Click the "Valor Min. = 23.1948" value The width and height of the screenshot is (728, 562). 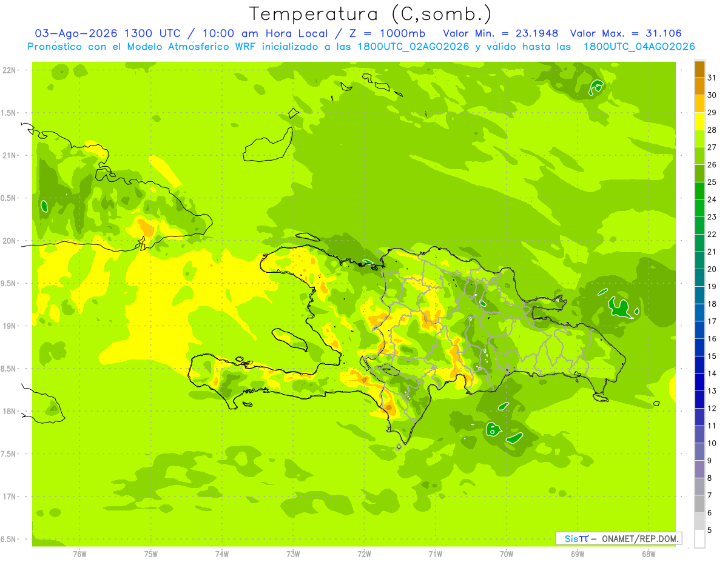(500, 33)
